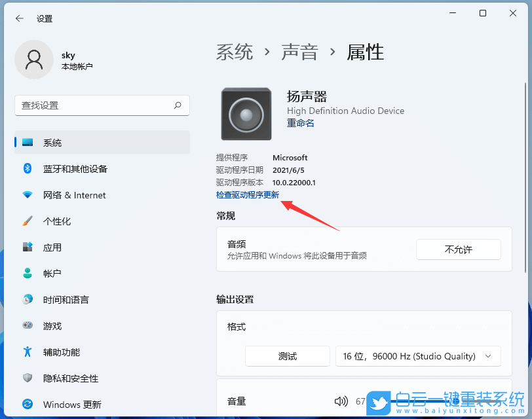Click the 应用 apps icon
The image size is (532, 419).
[x=27, y=247]
